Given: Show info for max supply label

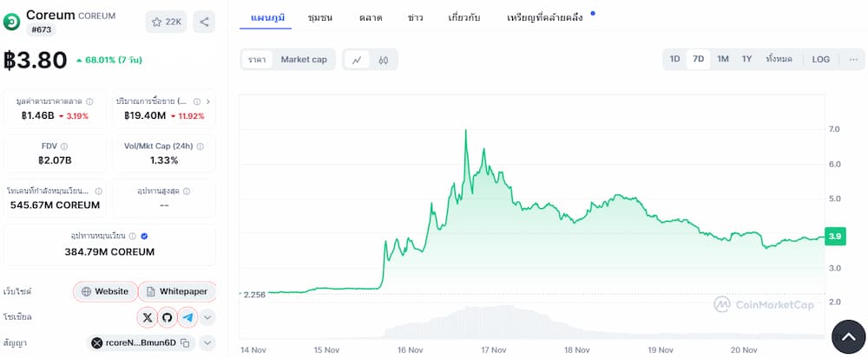Looking at the screenshot, I should 187,192.
